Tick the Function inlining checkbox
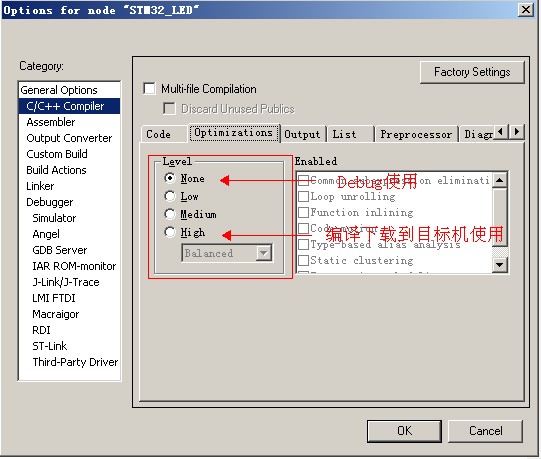 [x=304, y=212]
